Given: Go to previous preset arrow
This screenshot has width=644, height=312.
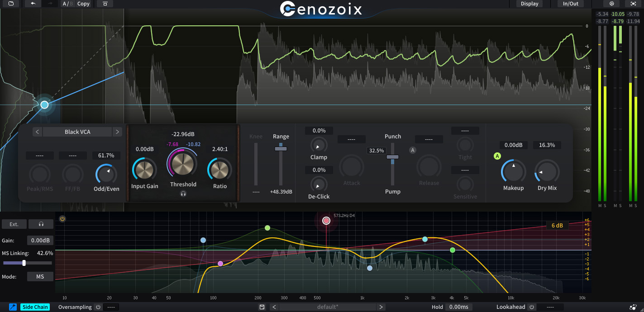Looking at the screenshot, I should pos(274,307).
